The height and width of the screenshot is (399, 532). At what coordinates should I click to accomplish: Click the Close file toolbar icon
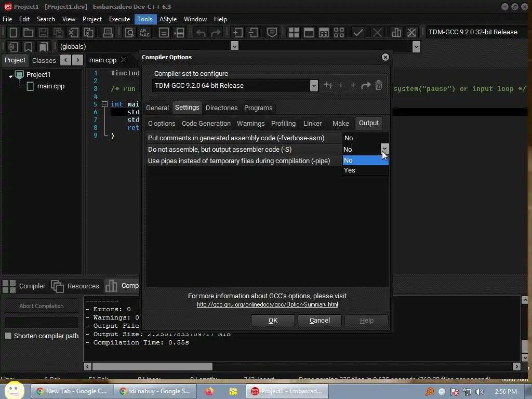pos(73,32)
